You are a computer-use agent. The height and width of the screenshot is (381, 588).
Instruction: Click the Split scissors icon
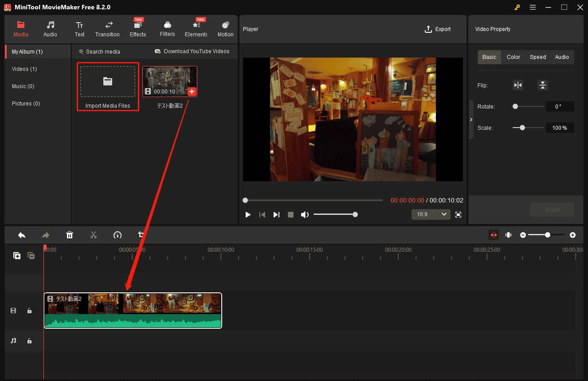pyautogui.click(x=93, y=235)
